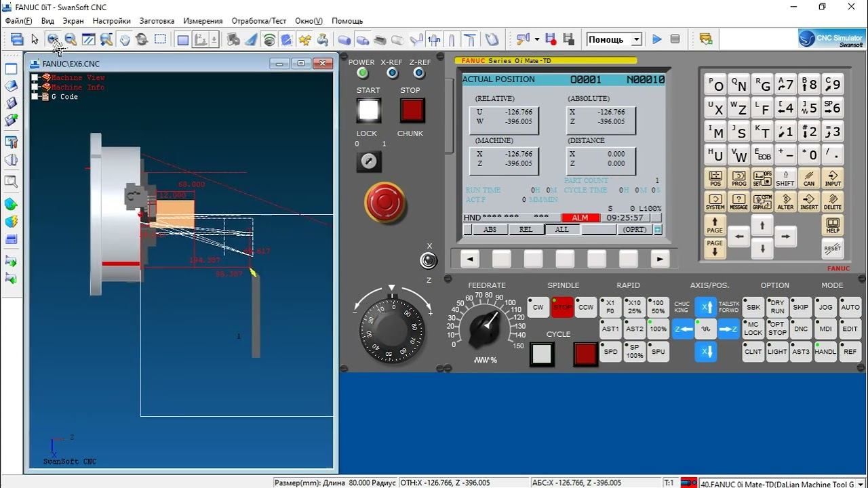Stop simulation with the gray stop icon
The height and width of the screenshot is (488, 868).
pyautogui.click(x=675, y=39)
